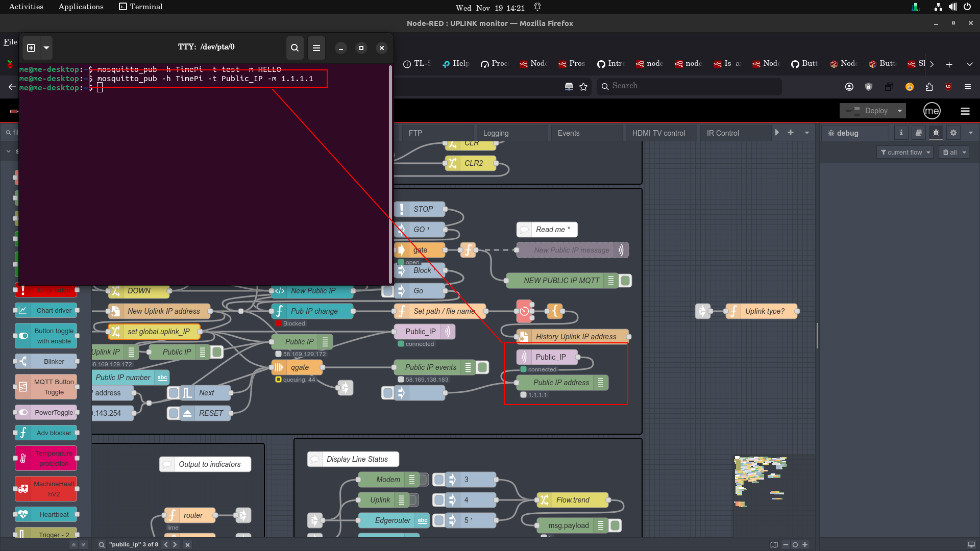
Task: Click the add new flow plus icon
Action: [x=791, y=133]
